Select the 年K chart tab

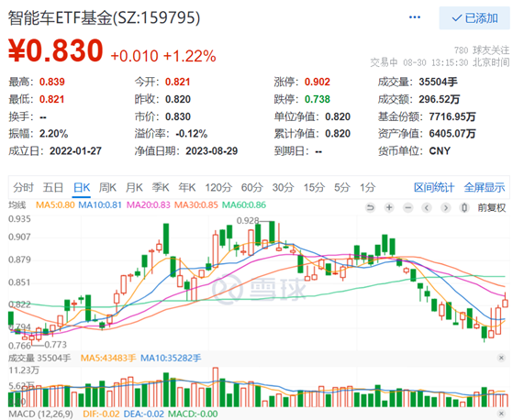point(187,187)
